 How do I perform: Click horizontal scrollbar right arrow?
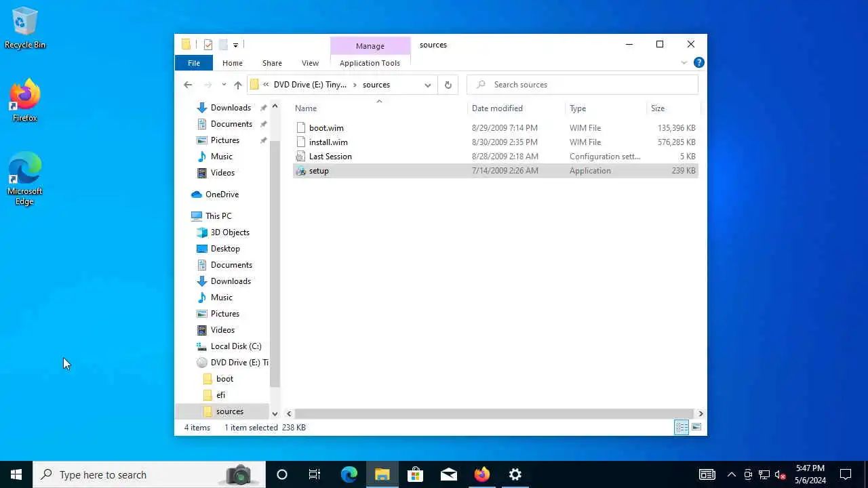point(701,413)
